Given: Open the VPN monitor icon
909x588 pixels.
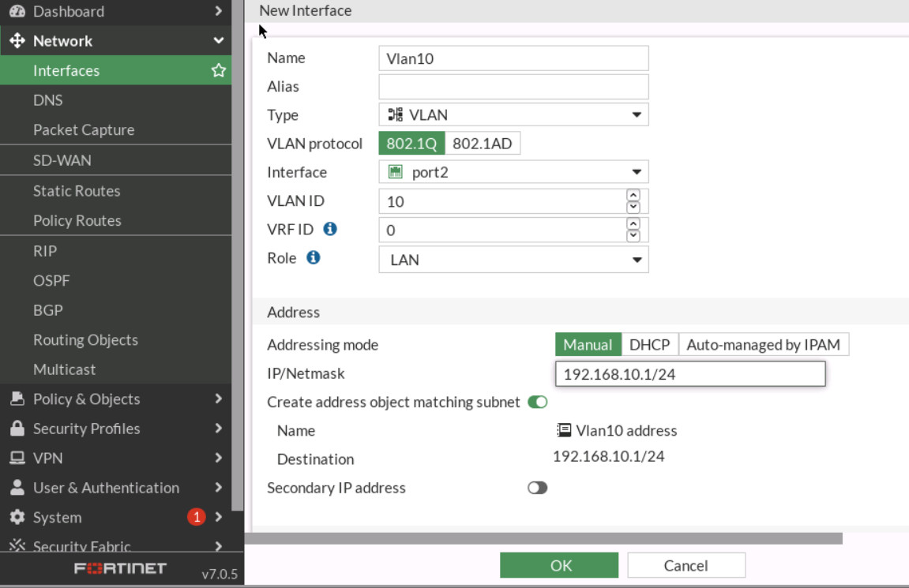Looking at the screenshot, I should (x=17, y=458).
